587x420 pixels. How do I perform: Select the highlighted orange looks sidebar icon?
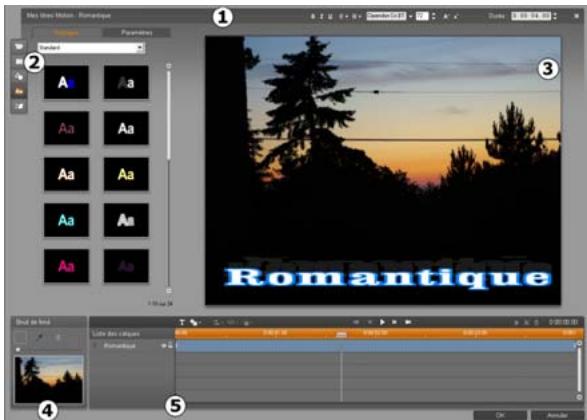coord(19,91)
